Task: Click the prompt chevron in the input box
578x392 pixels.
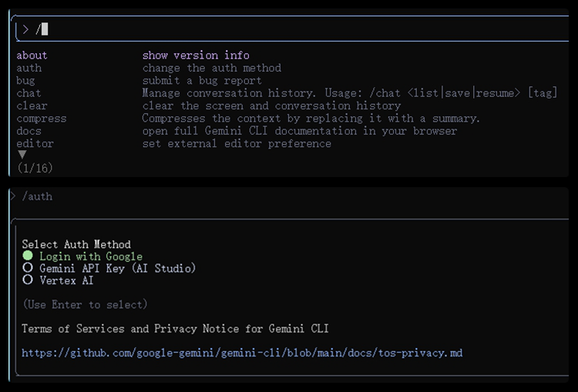Action: pyautogui.click(x=25, y=29)
